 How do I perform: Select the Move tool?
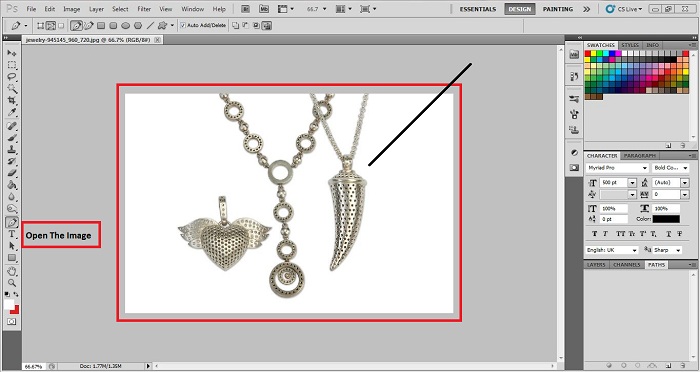pyautogui.click(x=12, y=53)
